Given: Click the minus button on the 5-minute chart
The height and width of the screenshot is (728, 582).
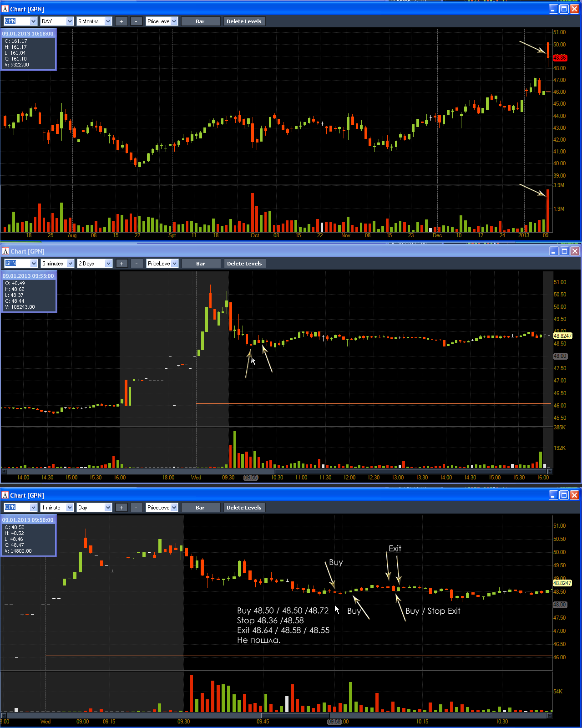Looking at the screenshot, I should (x=137, y=264).
